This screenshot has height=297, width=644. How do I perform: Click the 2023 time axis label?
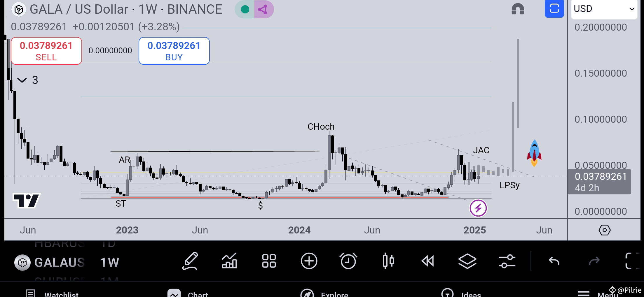[127, 230]
